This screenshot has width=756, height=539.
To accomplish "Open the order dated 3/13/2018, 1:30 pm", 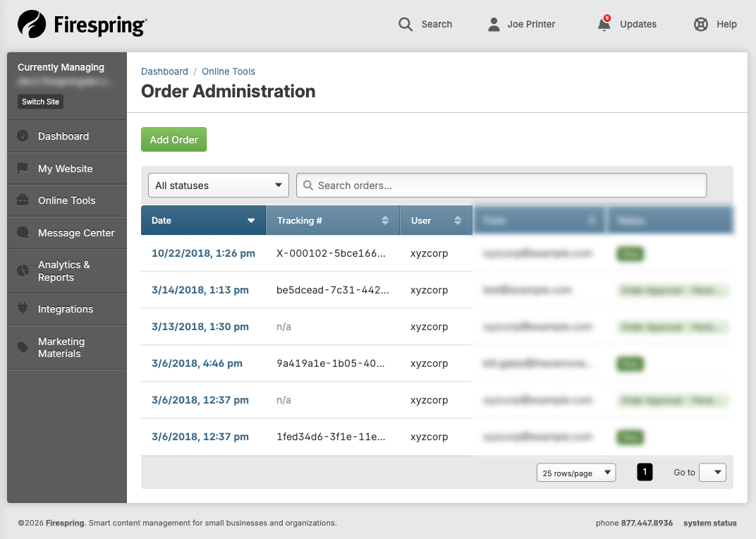I will (200, 327).
